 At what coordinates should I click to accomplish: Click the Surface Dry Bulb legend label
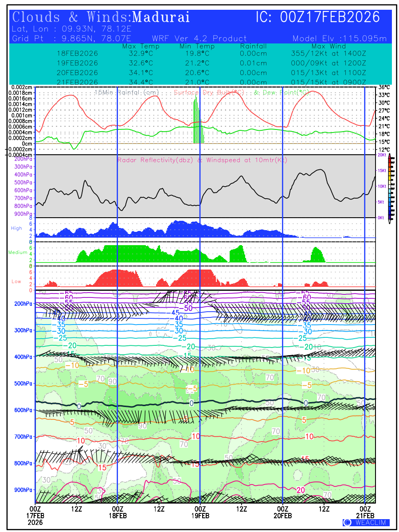click(209, 92)
